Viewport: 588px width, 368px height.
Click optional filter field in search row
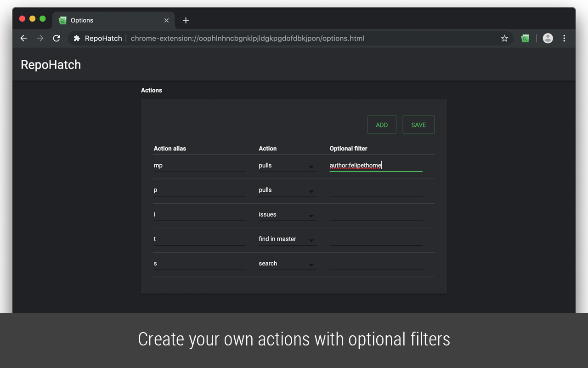[376, 264]
